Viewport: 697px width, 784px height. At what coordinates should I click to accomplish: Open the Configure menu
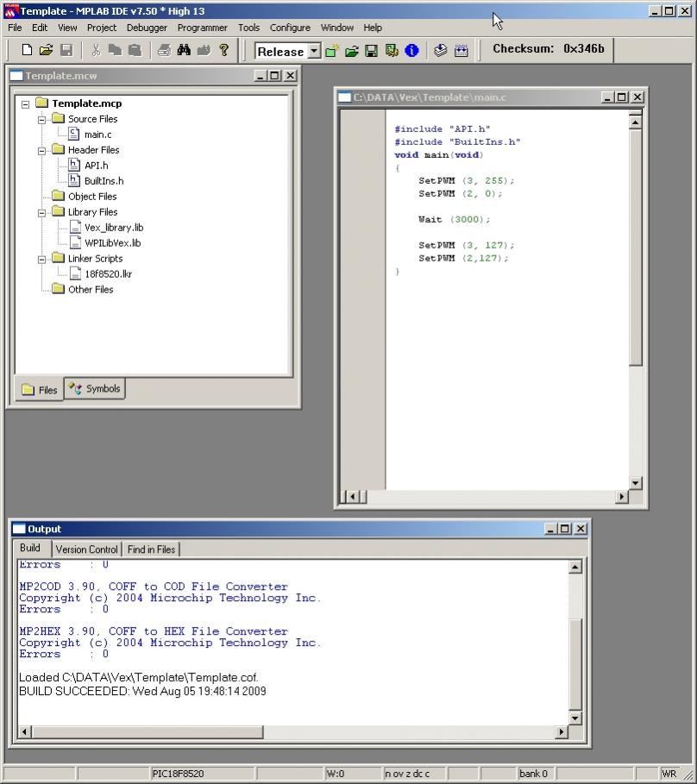290,28
